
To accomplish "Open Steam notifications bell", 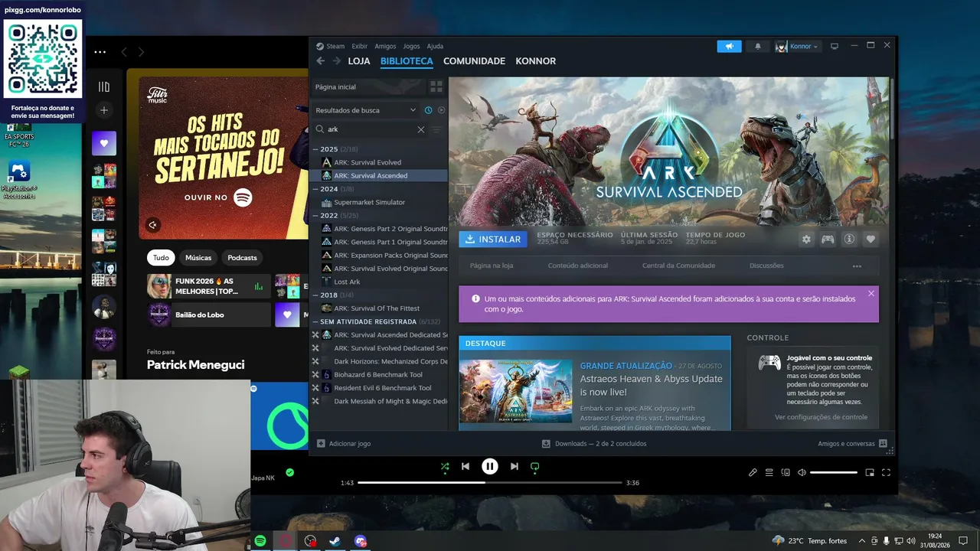I will click(x=758, y=46).
